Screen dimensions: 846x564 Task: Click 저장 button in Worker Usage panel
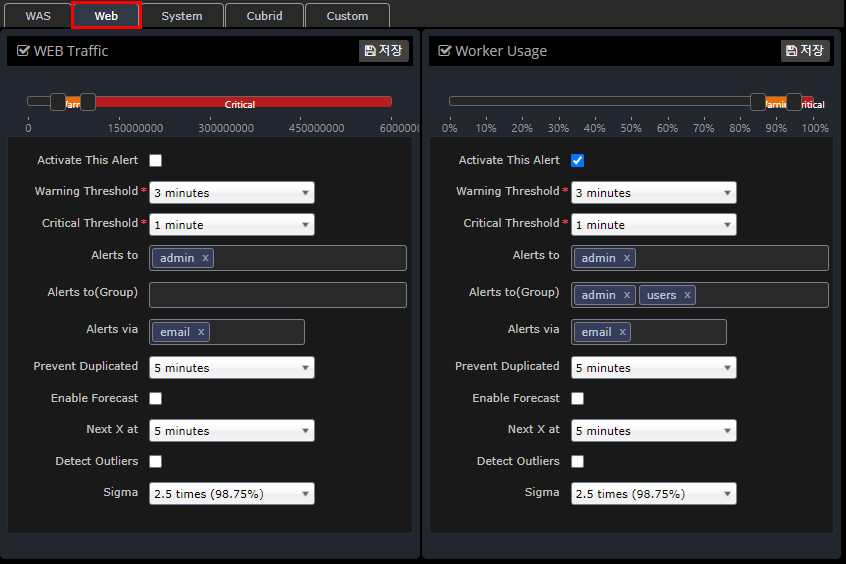point(805,51)
